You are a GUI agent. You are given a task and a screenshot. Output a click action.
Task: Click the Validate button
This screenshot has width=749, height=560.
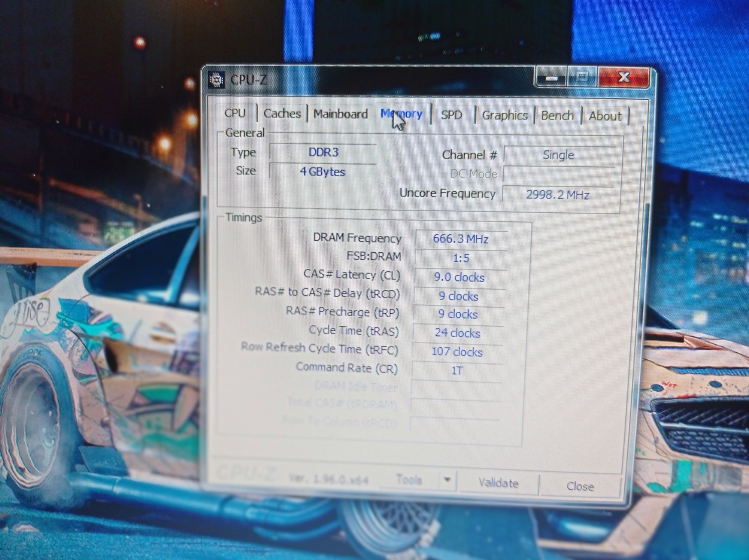tap(498, 483)
